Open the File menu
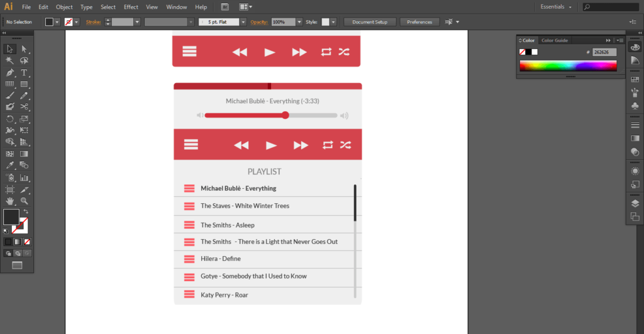Screen dimensions: 644x334 click(26, 7)
